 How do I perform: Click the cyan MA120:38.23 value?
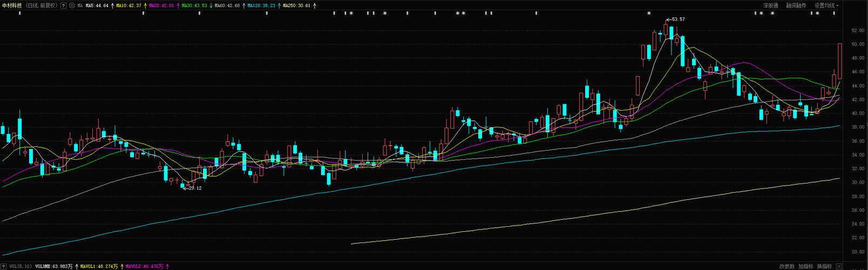click(261, 5)
